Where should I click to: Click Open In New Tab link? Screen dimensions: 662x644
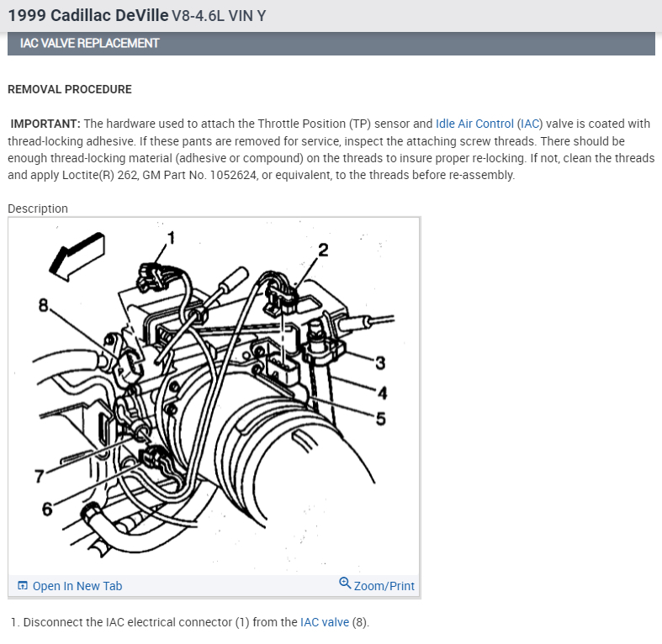77,586
